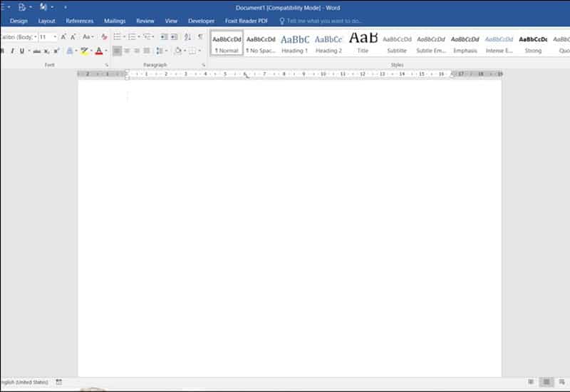Show paragraph marks with the pilcrow icon
The image size is (570, 392).
(x=200, y=37)
